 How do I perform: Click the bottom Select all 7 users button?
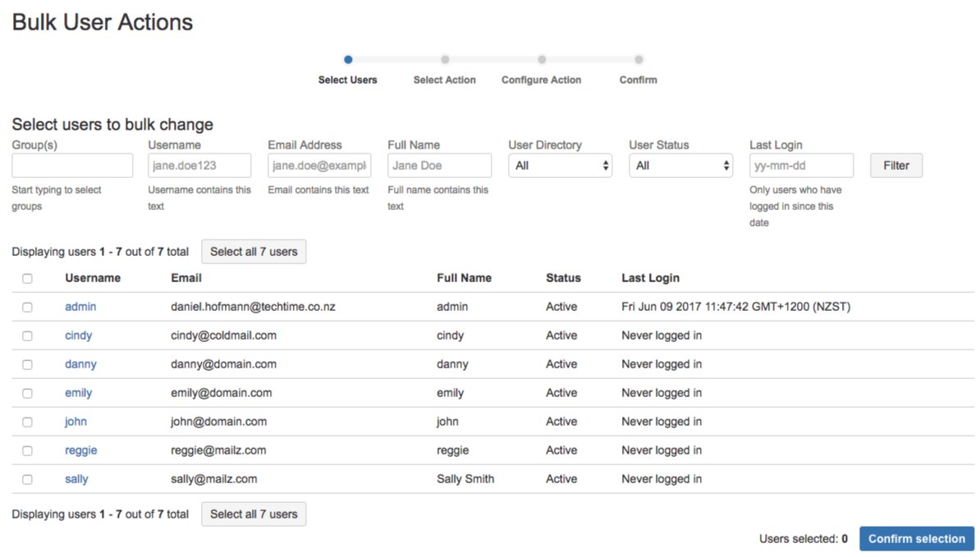click(254, 514)
